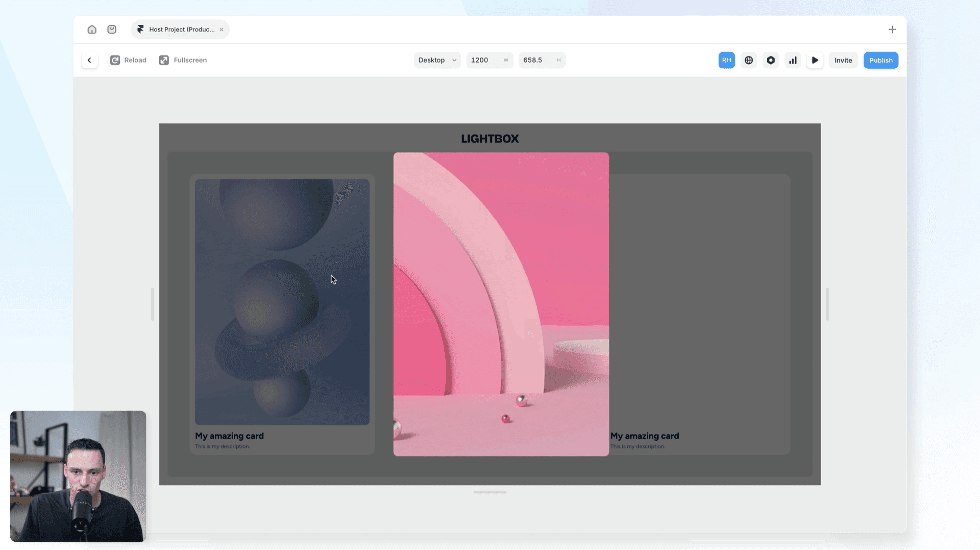The height and width of the screenshot is (550, 980).
Task: Add a new tab with plus icon
Action: click(892, 29)
